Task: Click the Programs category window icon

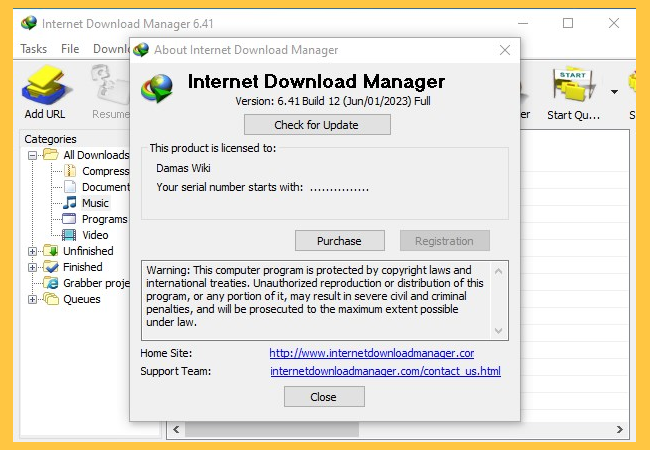Action: tap(69, 218)
